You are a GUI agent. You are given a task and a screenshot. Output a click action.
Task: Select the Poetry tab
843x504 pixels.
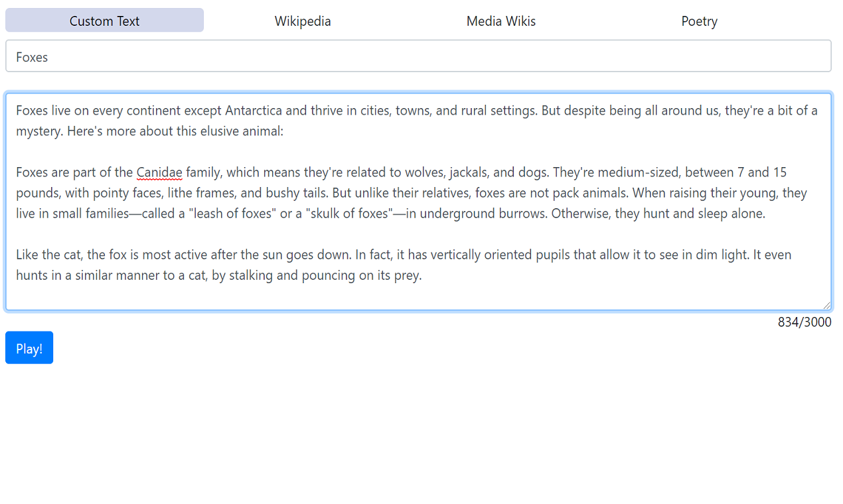(x=699, y=21)
